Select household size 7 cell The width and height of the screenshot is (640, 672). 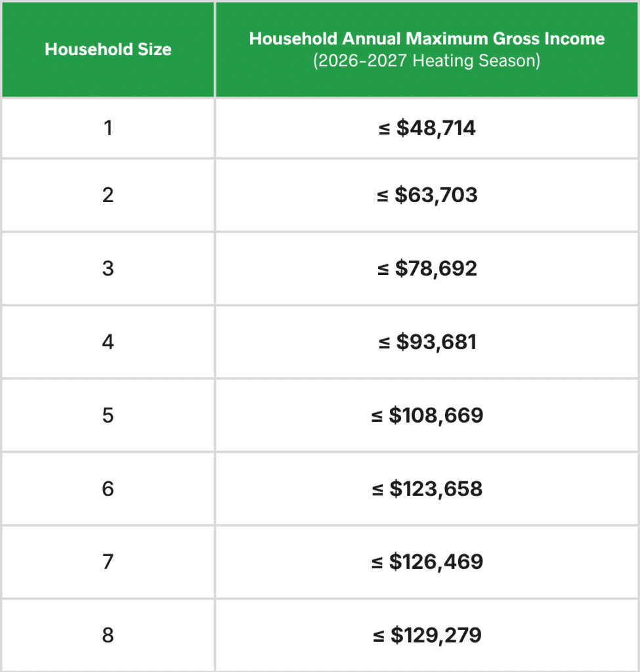[x=108, y=562]
